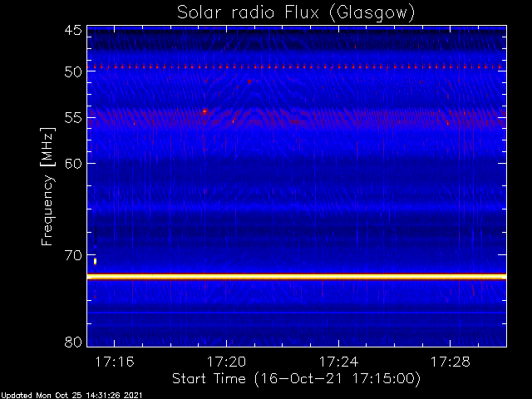532x399 pixels.
Task: Click the 17:20 time axis label
Action: coord(226,362)
